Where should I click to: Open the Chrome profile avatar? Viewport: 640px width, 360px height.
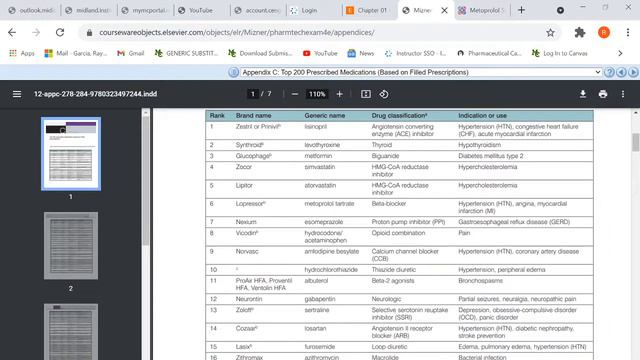(604, 33)
